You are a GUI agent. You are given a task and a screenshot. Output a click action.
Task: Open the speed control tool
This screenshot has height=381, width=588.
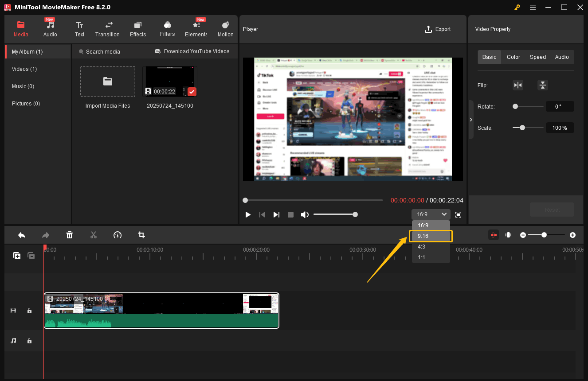118,235
